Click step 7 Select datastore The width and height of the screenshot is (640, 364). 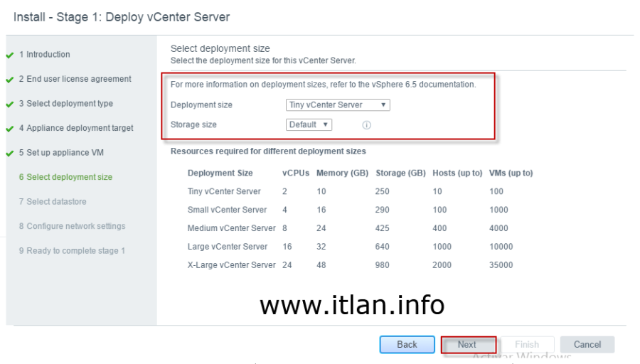[x=52, y=202]
